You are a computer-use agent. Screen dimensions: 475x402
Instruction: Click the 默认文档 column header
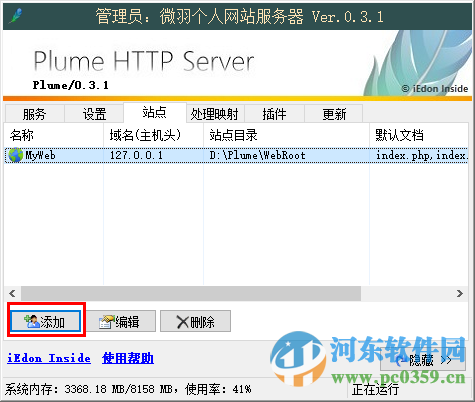tap(419, 135)
